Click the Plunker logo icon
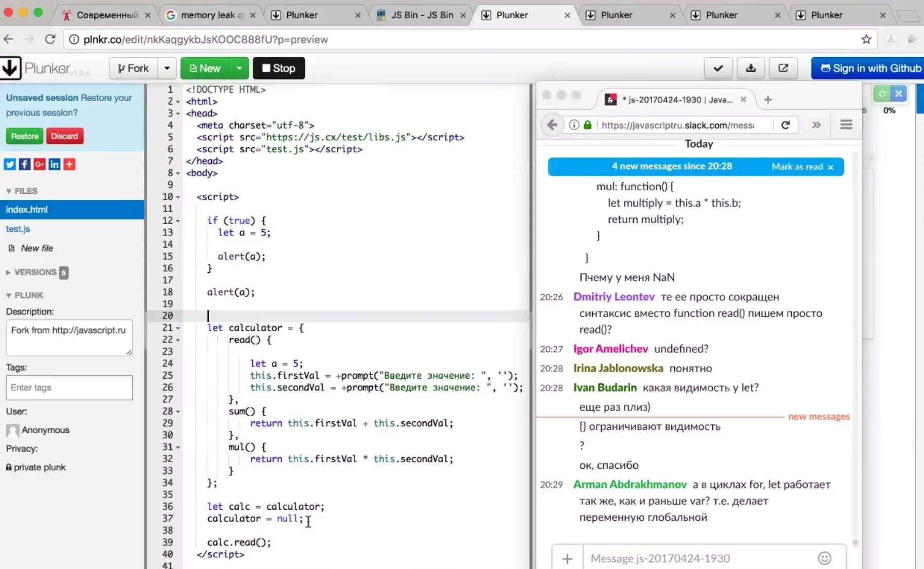 tap(10, 68)
